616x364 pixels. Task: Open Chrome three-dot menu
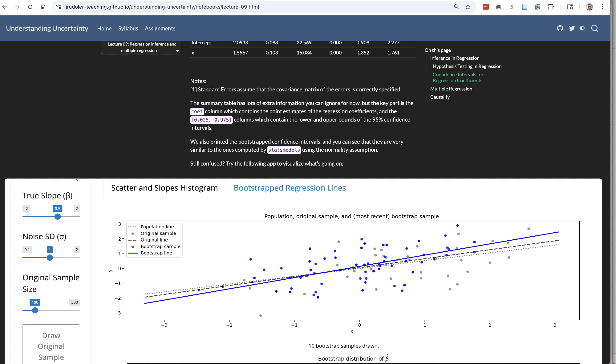point(602,7)
